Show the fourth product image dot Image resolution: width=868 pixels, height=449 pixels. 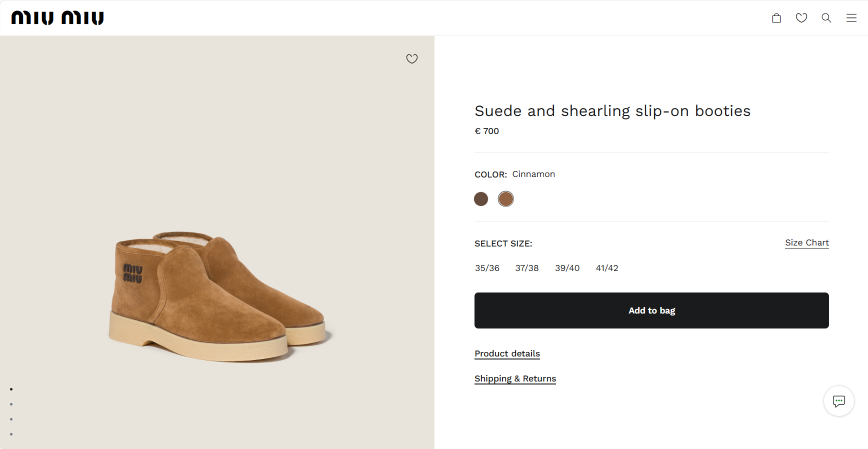pyautogui.click(x=11, y=434)
